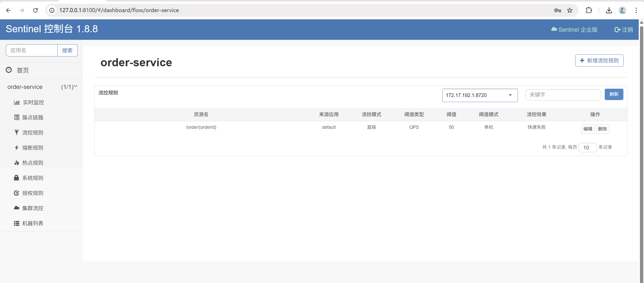The height and width of the screenshot is (283, 644).
Task: Click the threshold value 50 cell
Action: pyautogui.click(x=451, y=127)
